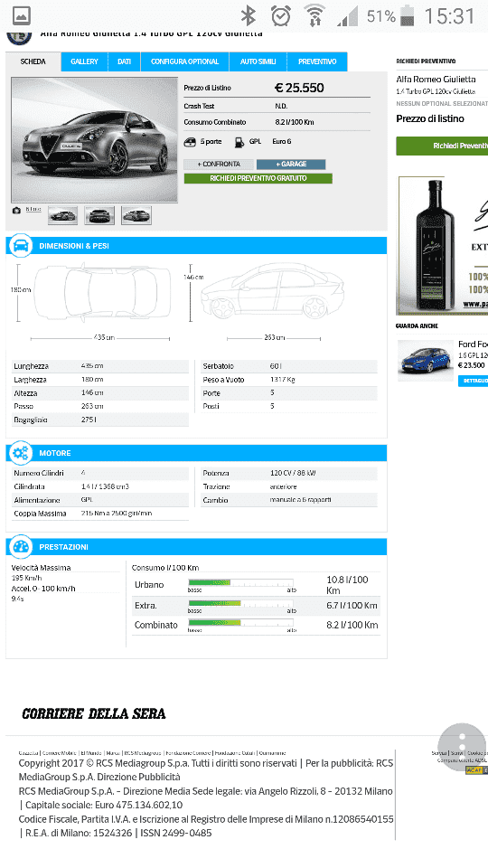
Task: Click the Extra. consumption bar
Action: click(x=241, y=603)
